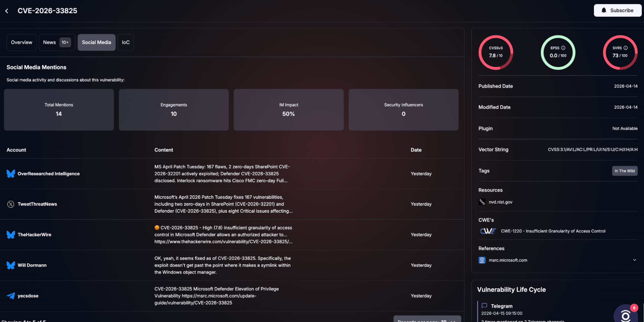Click the News 10+ count badge
This screenshot has height=322, width=644.
coord(65,43)
